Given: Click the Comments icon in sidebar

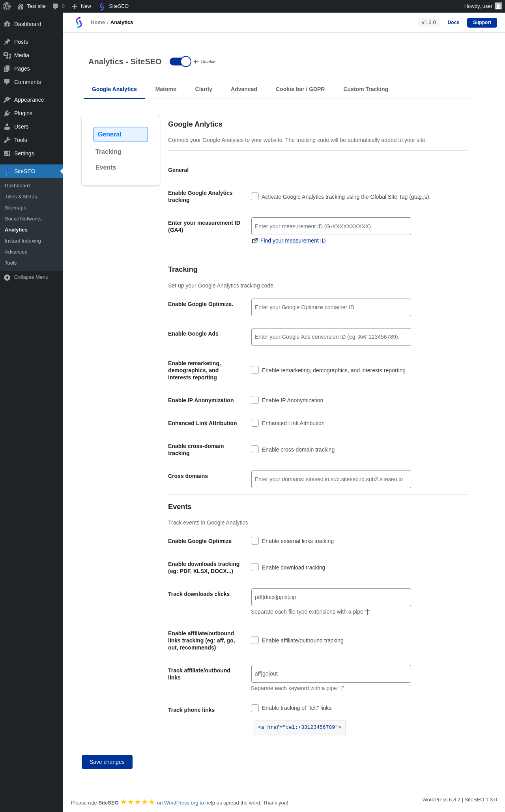Looking at the screenshot, I should 7,82.
